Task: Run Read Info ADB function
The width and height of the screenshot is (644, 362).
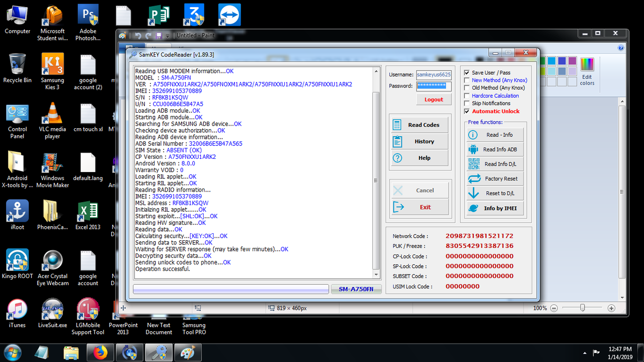Action: pos(495,149)
